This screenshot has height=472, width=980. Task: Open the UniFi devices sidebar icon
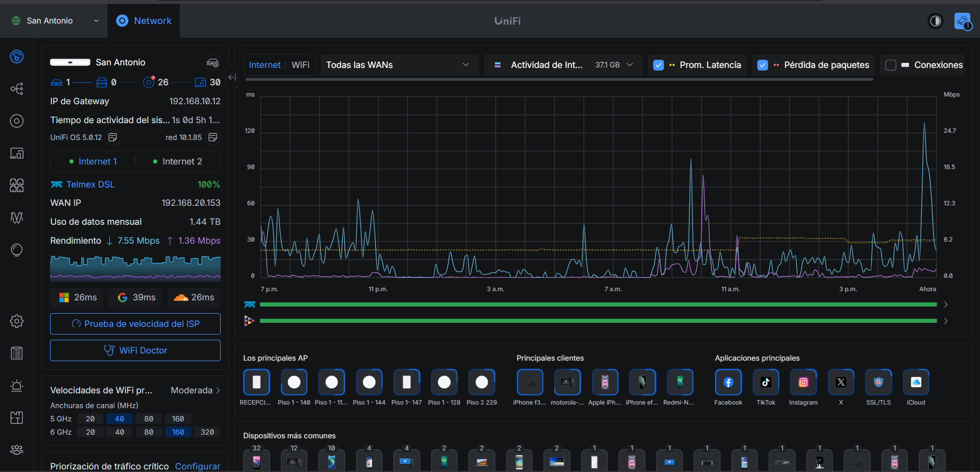(x=17, y=121)
